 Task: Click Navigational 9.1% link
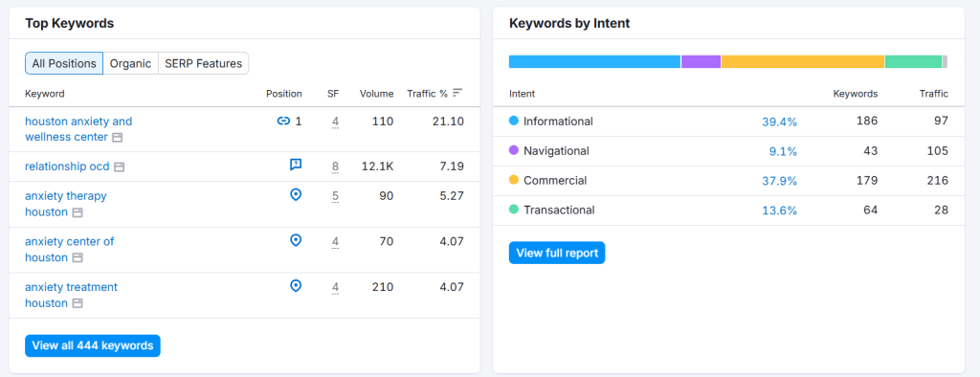(783, 151)
